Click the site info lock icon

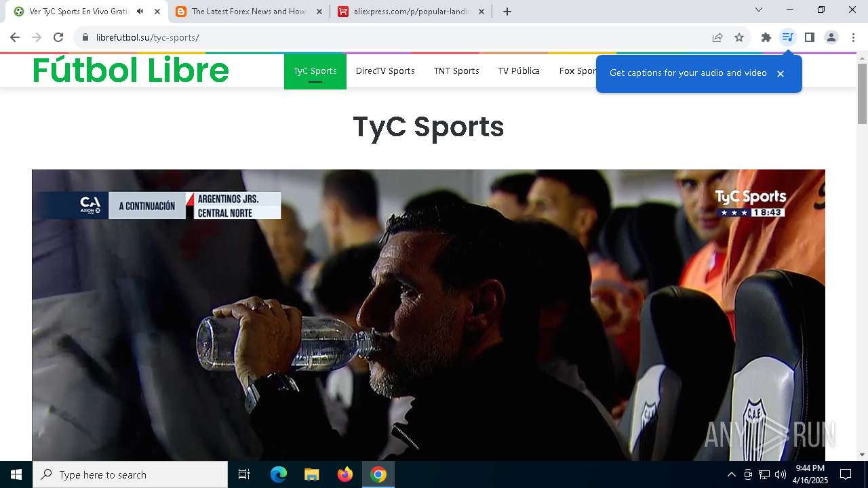pos(85,37)
